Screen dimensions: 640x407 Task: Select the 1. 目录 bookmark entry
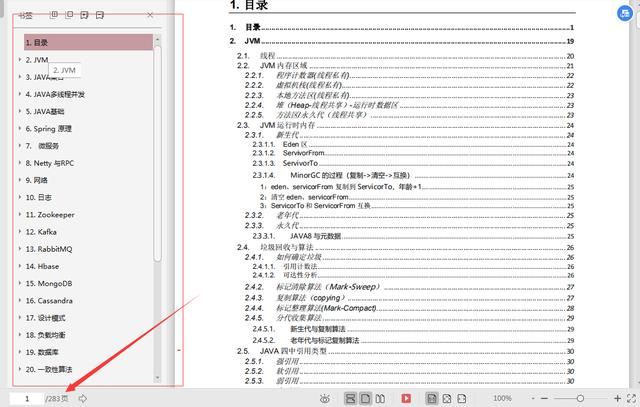point(88,42)
